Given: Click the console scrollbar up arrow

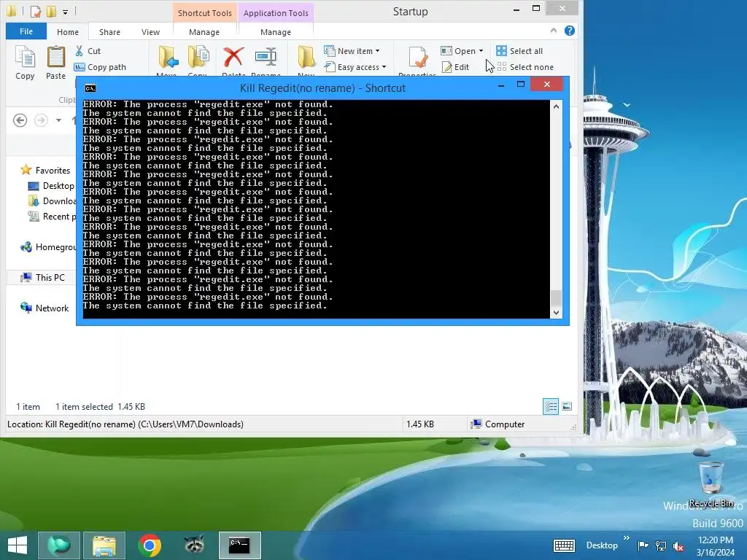Looking at the screenshot, I should point(556,106).
